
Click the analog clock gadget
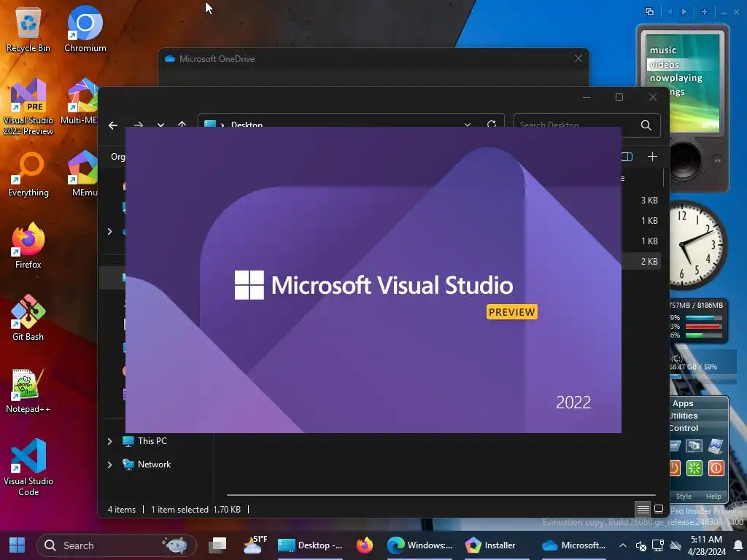pyautogui.click(x=697, y=245)
